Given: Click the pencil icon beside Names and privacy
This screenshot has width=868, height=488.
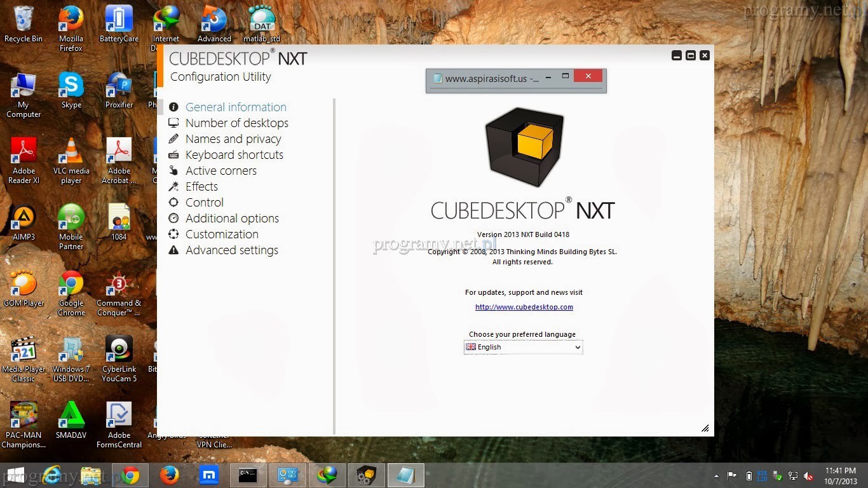Looking at the screenshot, I should click(173, 139).
